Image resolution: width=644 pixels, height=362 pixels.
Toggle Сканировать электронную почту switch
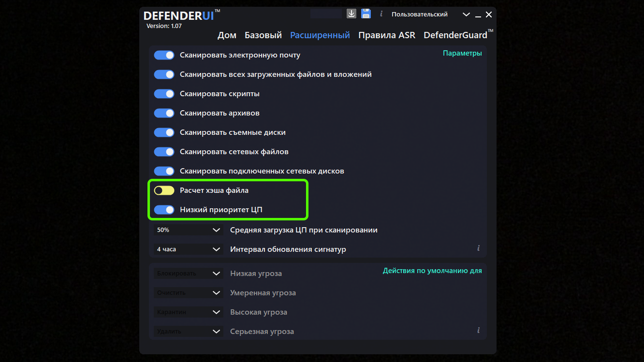coord(164,55)
